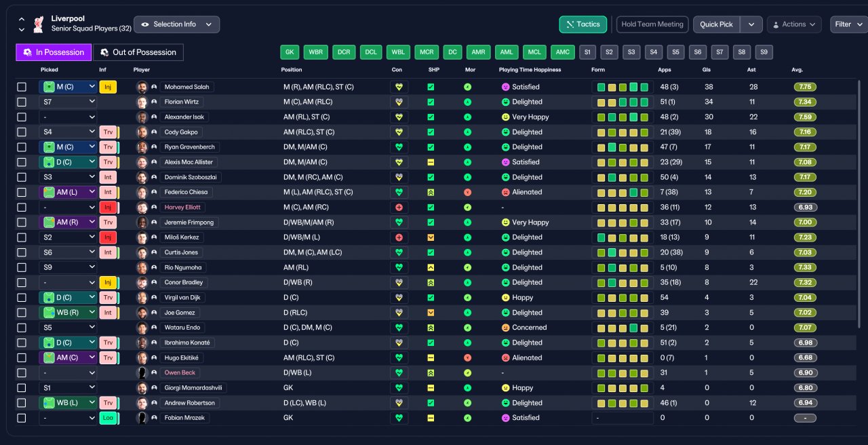Viewport: 868px width, 445px height.
Task: Select the In Possession tab
Action: [x=54, y=52]
